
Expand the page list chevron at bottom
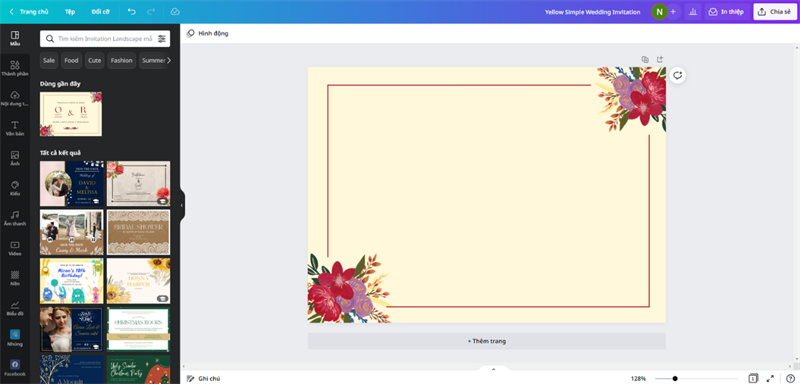[493, 369]
